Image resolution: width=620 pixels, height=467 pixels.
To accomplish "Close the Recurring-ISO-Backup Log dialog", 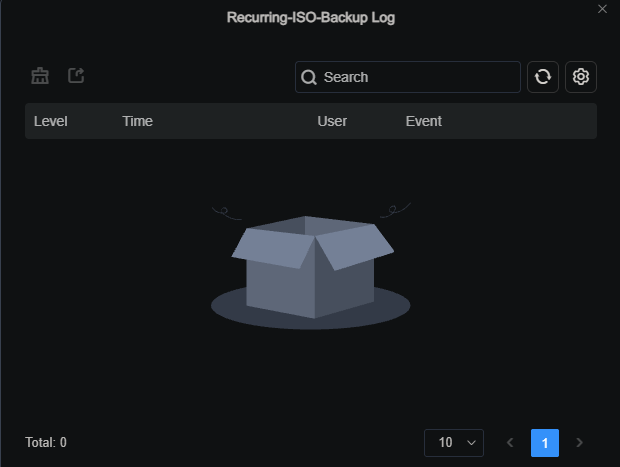I will [602, 9].
